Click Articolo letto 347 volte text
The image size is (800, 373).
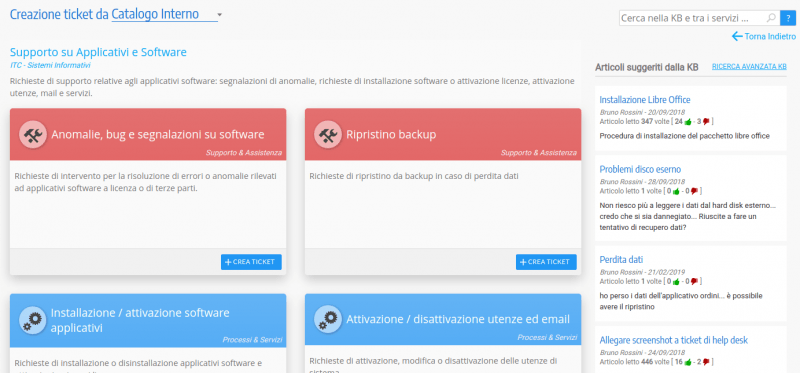click(635, 121)
